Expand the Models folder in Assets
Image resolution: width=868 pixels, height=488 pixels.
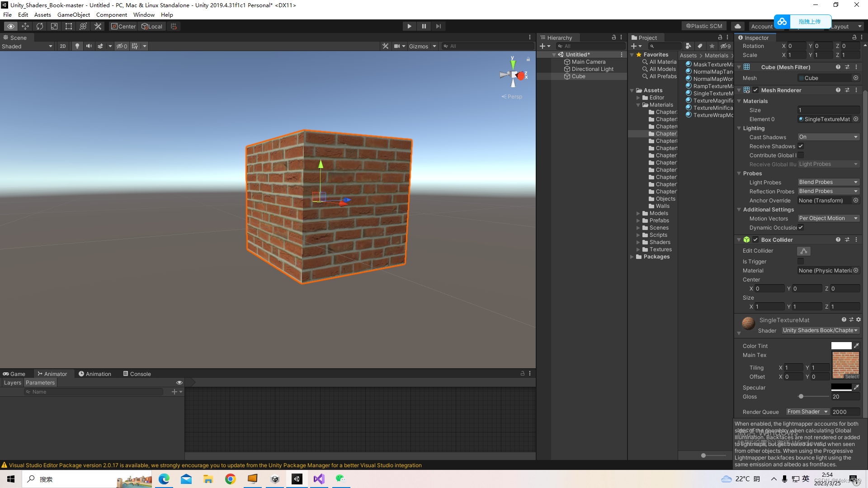point(638,213)
